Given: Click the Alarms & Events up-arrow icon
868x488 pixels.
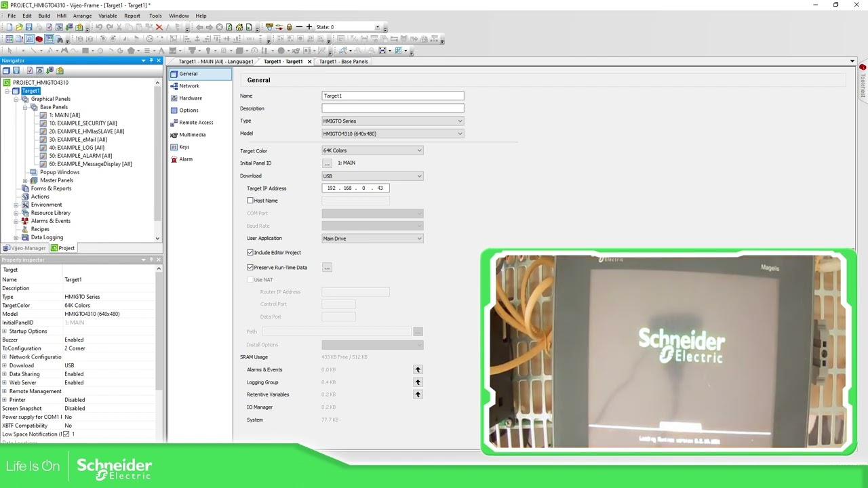Looking at the screenshot, I should (418, 369).
